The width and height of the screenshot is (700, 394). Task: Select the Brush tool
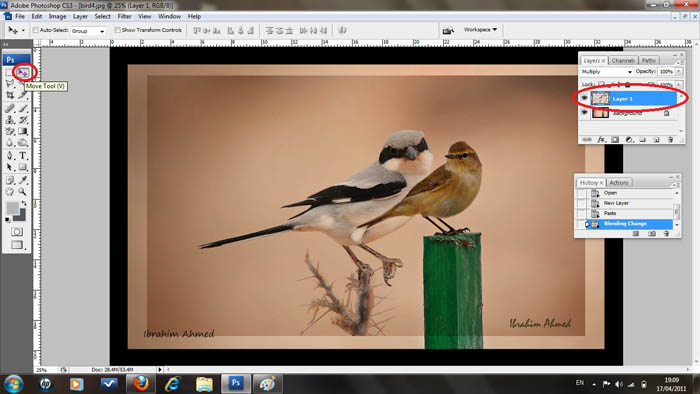[x=23, y=108]
